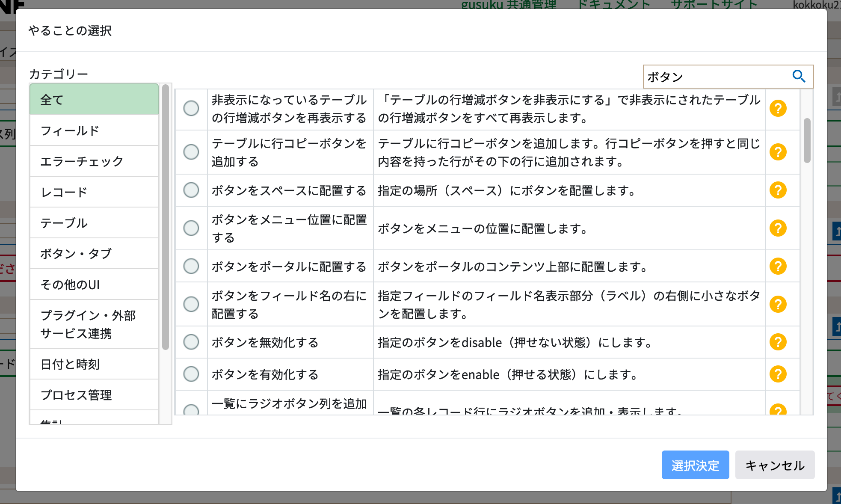Select the ボタンをスペースに配置する radio button
841x504 pixels.
coord(191,190)
